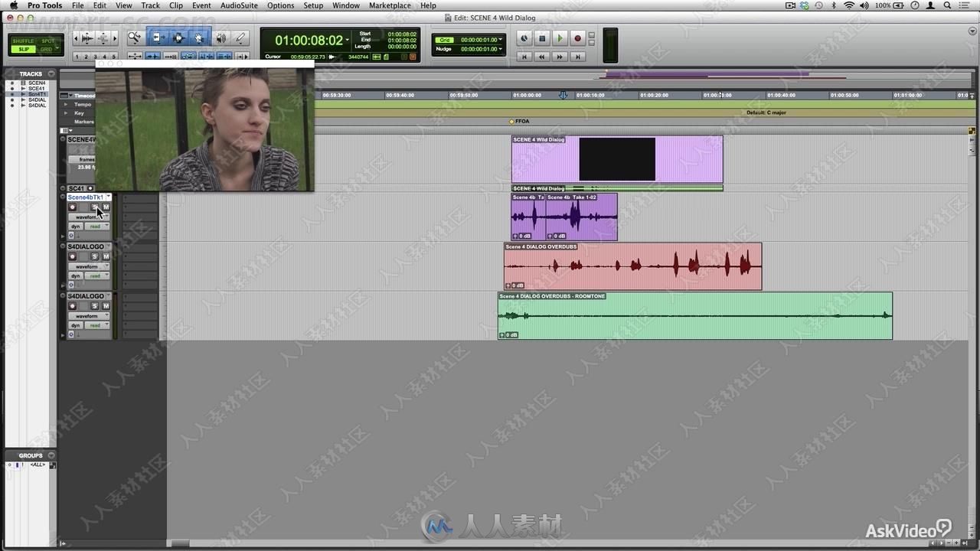
Task: Open Spotlight search in menu bar
Action: click(x=949, y=5)
